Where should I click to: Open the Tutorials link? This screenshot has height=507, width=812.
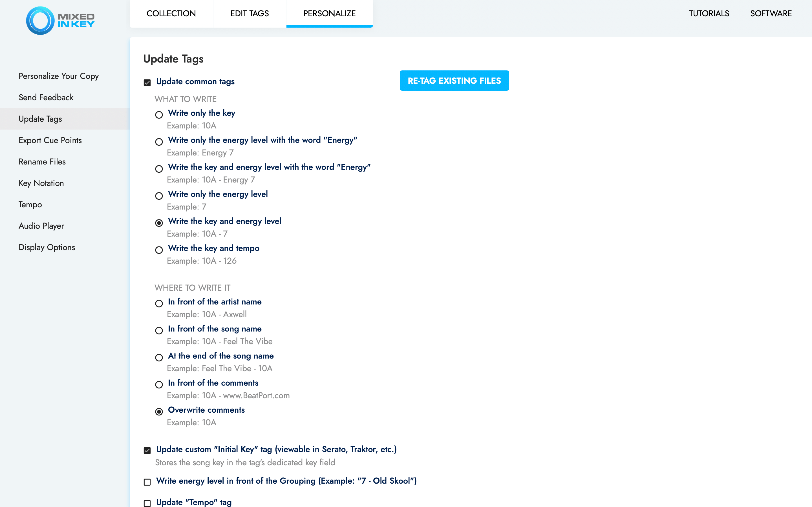(x=709, y=14)
